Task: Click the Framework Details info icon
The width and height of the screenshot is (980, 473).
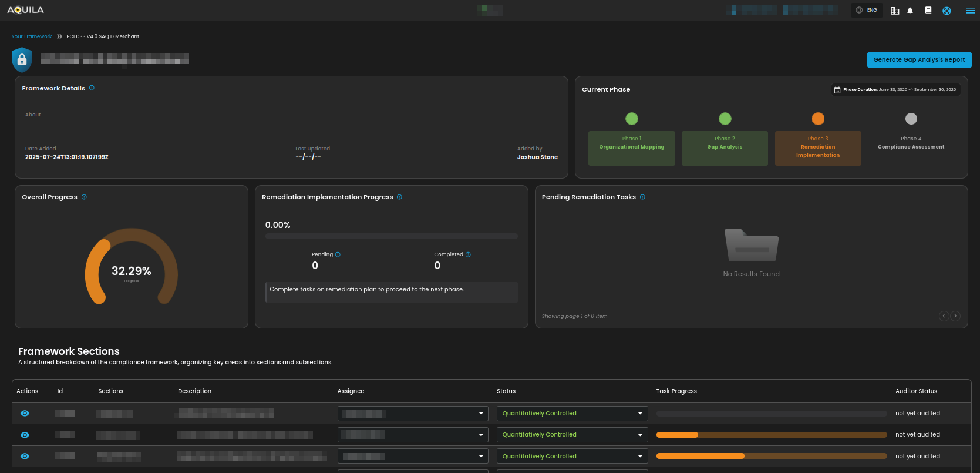Action: (92, 88)
